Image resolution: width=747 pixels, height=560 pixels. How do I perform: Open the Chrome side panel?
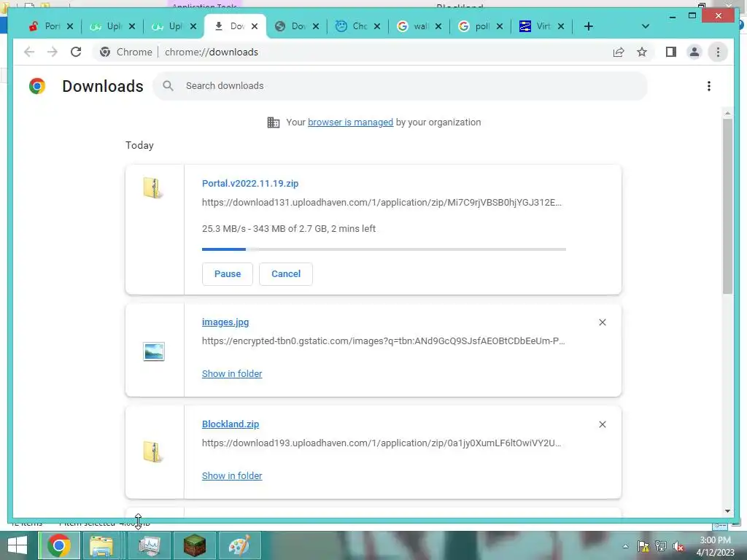(671, 52)
